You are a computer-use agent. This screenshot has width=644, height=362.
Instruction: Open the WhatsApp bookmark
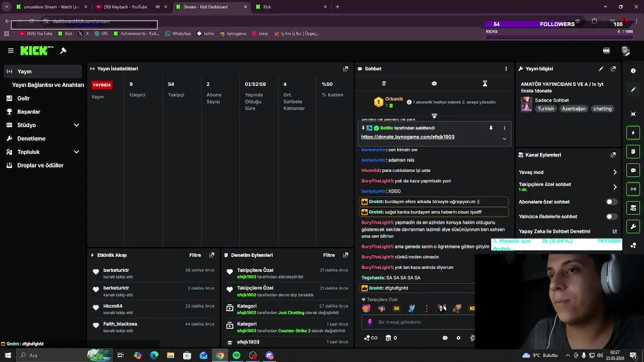coord(178,34)
